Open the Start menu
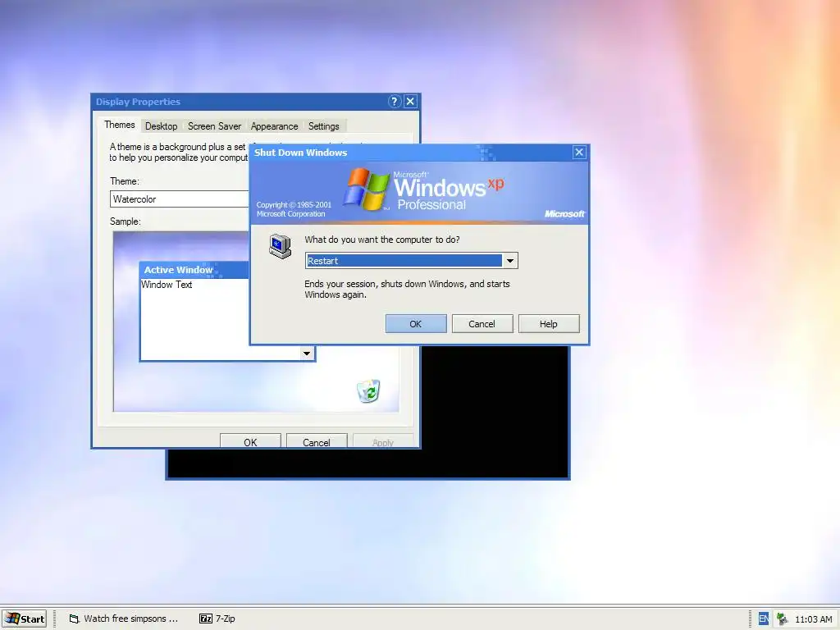840x630 pixels. (x=24, y=619)
